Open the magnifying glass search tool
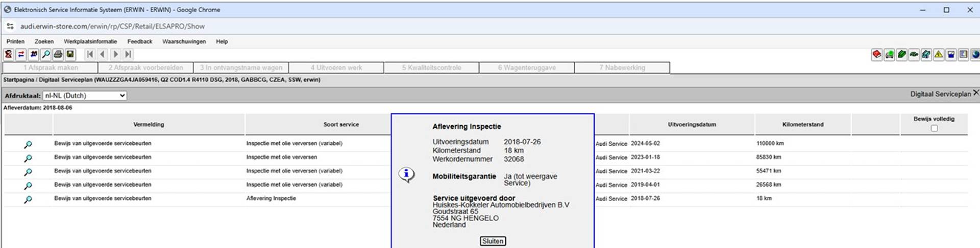 pyautogui.click(x=46, y=54)
